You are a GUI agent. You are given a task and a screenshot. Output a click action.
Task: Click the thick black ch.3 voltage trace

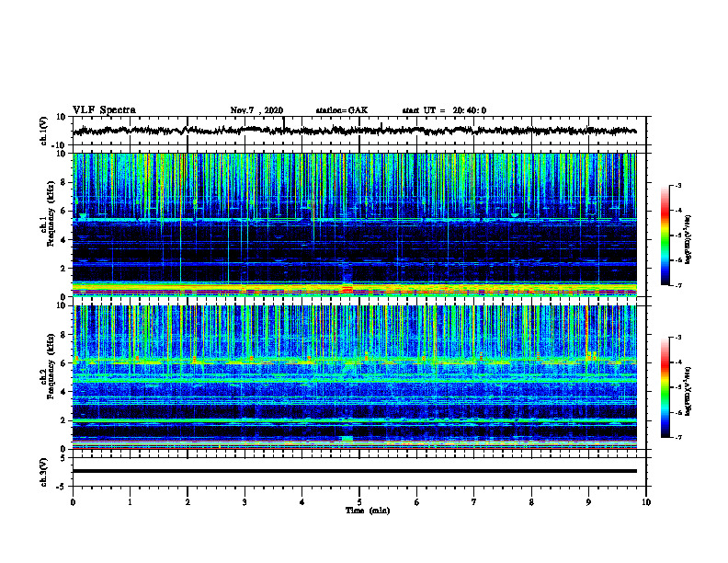coord(355,471)
